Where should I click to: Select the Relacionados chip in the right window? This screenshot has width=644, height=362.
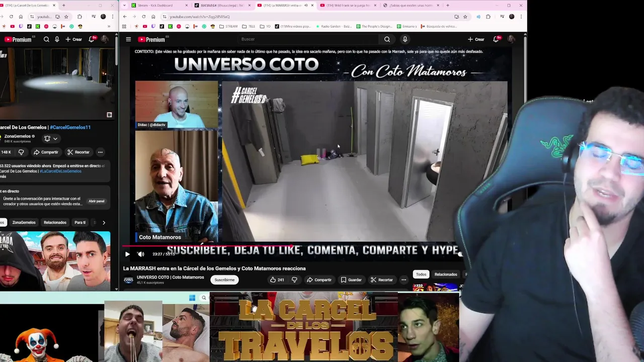pos(446,274)
